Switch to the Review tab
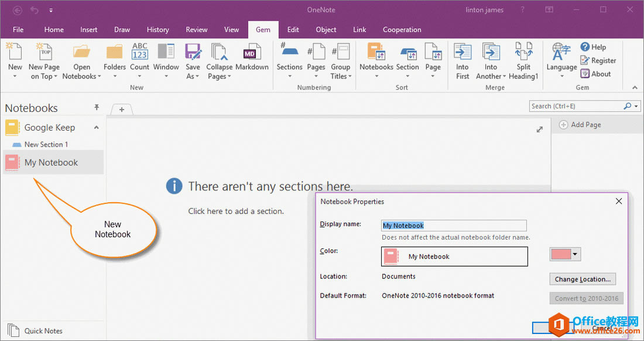Image resolution: width=644 pixels, height=341 pixels. (x=196, y=29)
